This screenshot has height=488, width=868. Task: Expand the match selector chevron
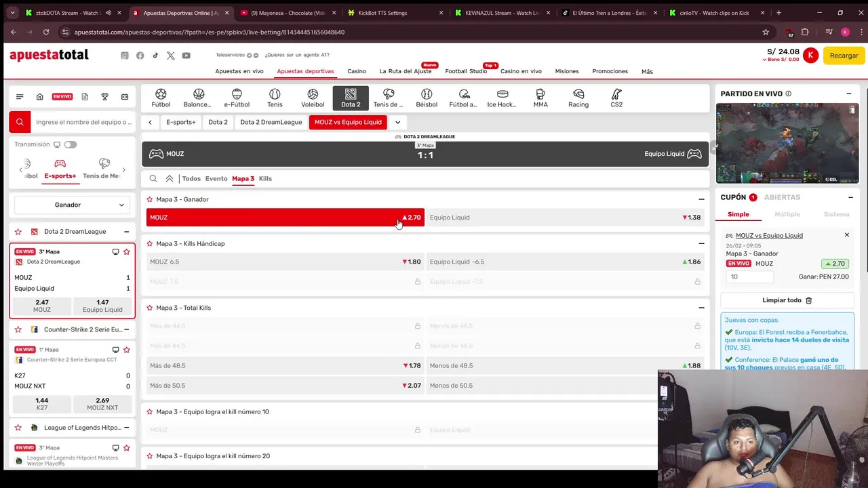pos(398,123)
